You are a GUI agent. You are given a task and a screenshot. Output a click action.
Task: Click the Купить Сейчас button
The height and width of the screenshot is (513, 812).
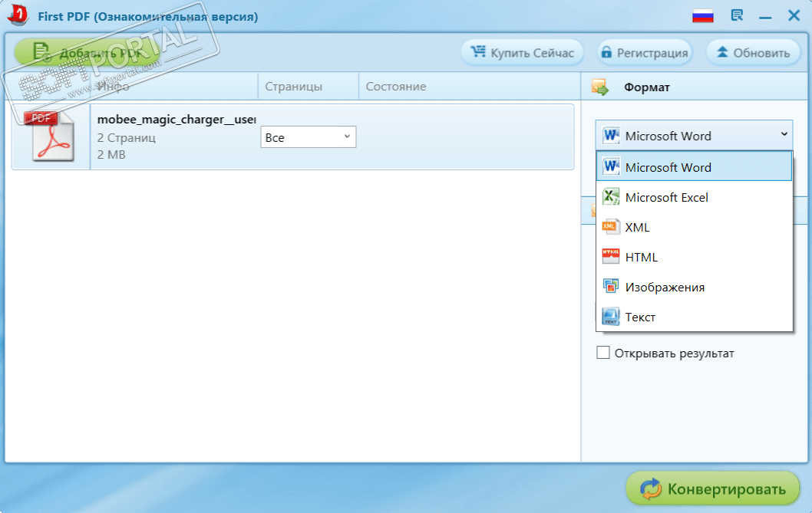522,52
